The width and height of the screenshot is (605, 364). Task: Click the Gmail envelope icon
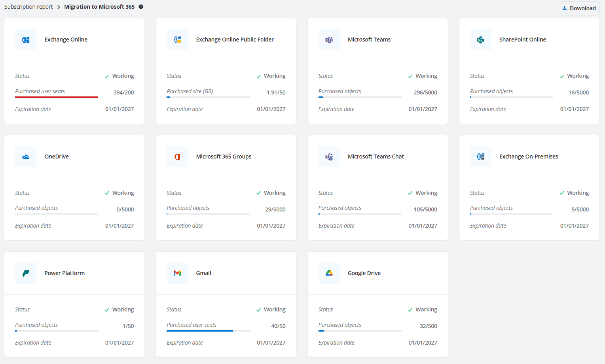tap(177, 273)
